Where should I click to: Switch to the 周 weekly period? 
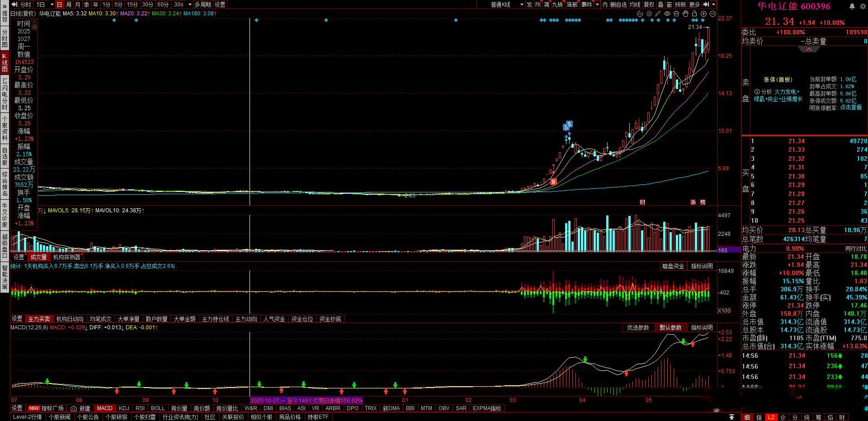coord(69,5)
